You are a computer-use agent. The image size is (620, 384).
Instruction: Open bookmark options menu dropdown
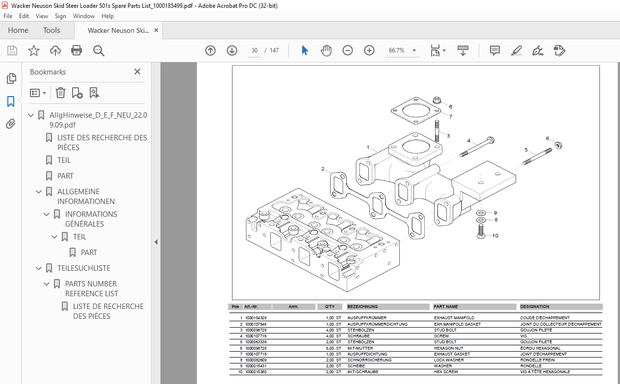[38, 93]
